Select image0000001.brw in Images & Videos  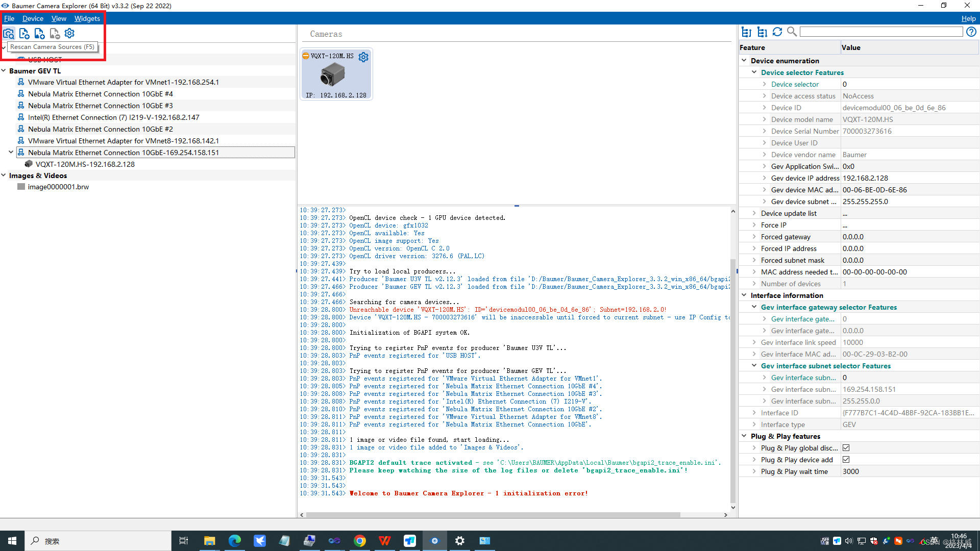click(58, 186)
